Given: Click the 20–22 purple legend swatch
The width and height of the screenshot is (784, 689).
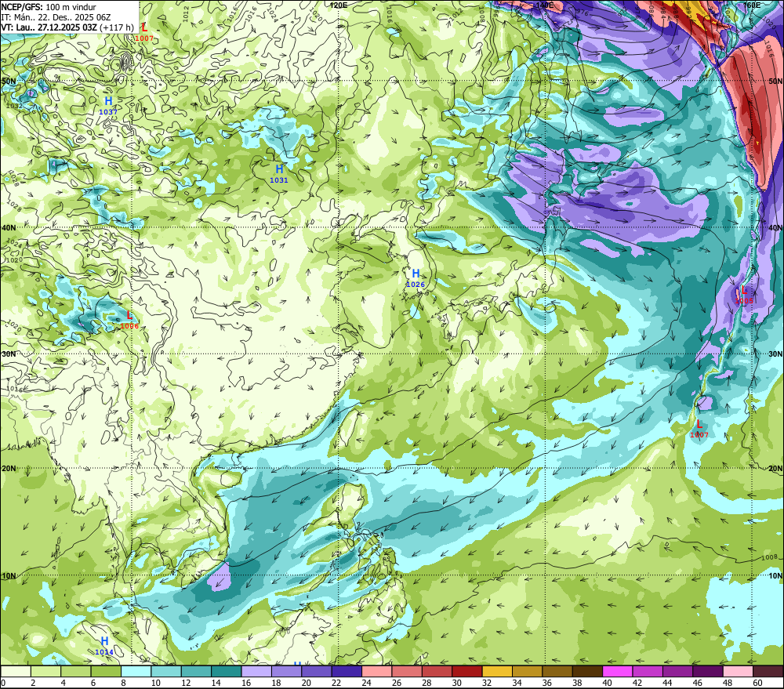Looking at the screenshot, I should [x=317, y=672].
